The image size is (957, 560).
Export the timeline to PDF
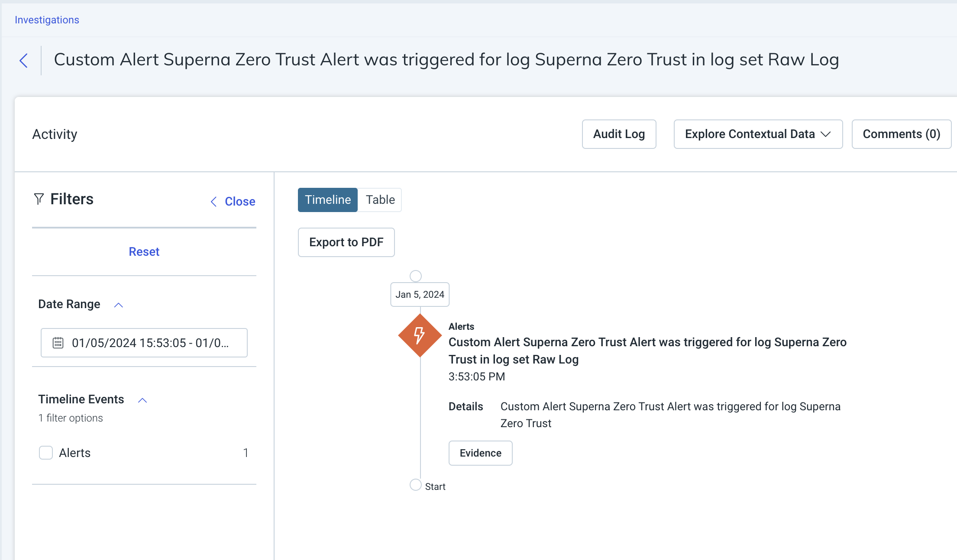pyautogui.click(x=346, y=242)
